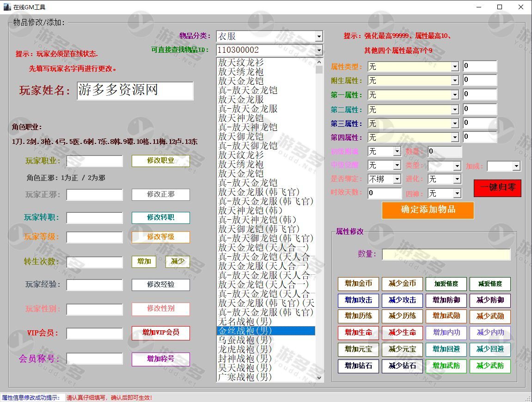The height and width of the screenshot is (402, 532).
Task: Click the 增加金币 button
Action: point(358,284)
